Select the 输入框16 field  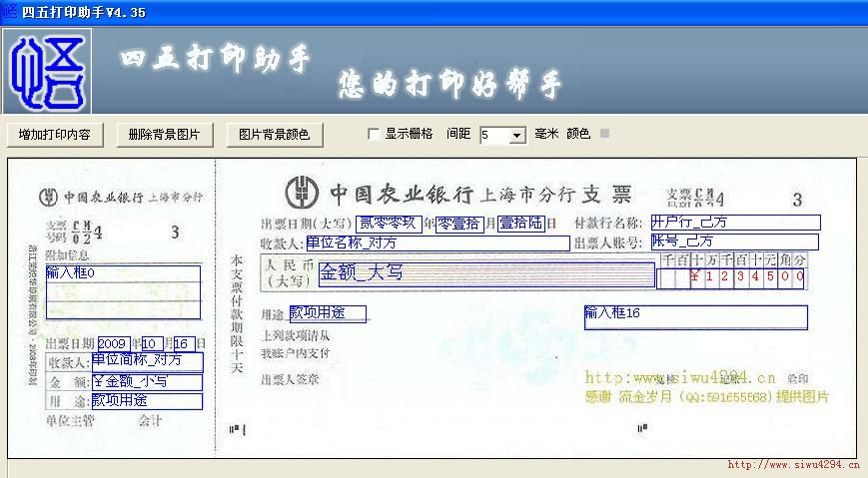(695, 317)
